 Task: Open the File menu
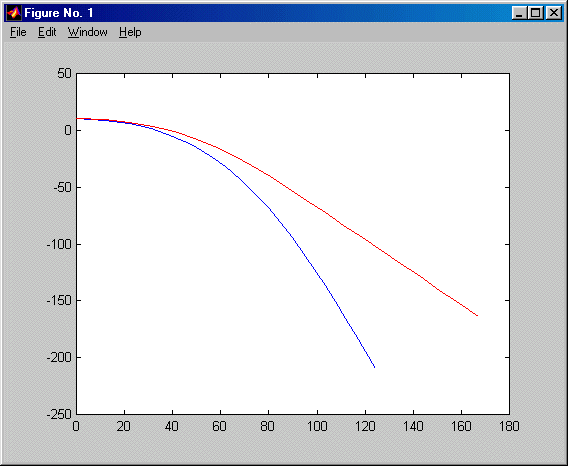pyautogui.click(x=18, y=32)
